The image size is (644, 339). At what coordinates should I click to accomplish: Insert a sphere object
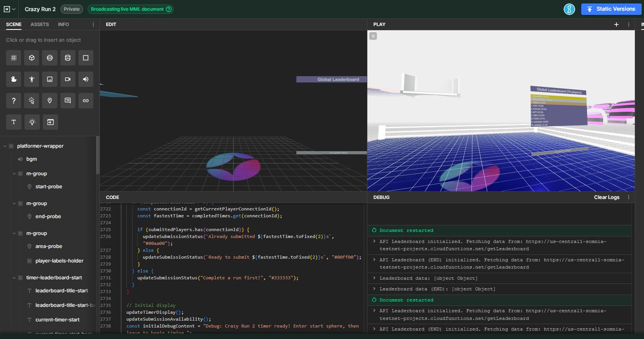coord(49,57)
